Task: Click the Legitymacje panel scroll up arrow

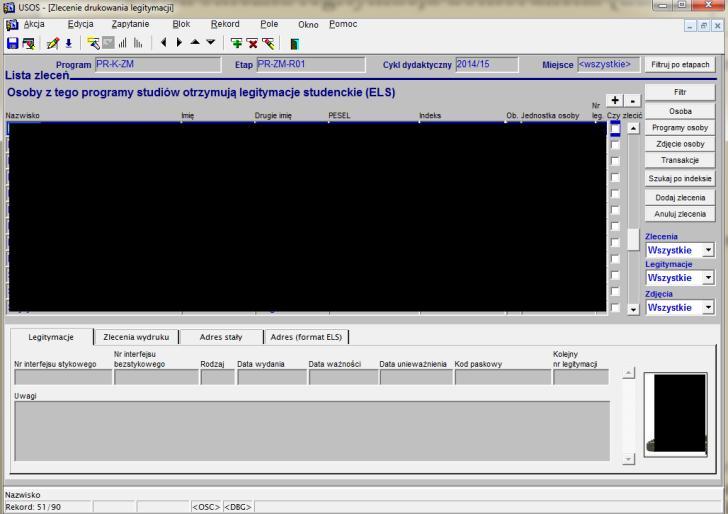Action: tap(628, 373)
